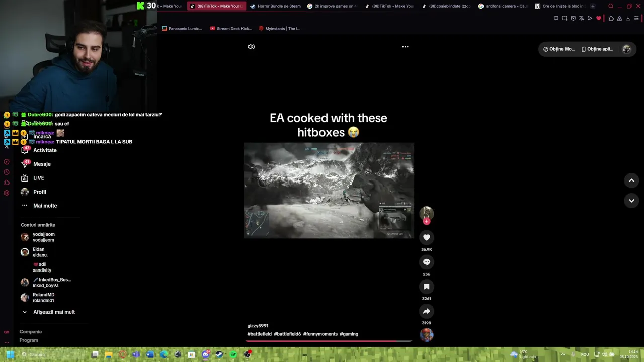644x362 pixels.
Task: Click the translate page icon
Action: [x=582, y=18]
